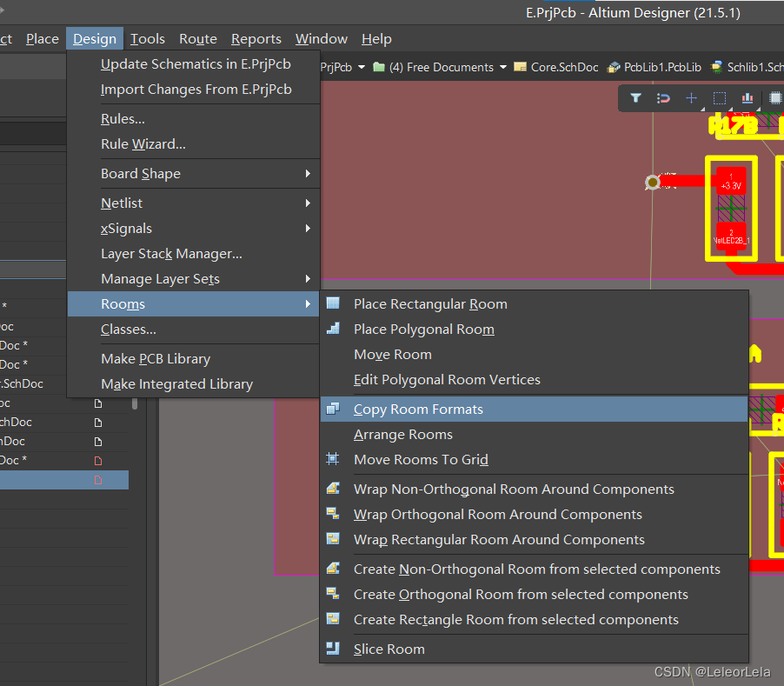Click the Wrap Rectangular Room Around Components icon

[x=333, y=539]
